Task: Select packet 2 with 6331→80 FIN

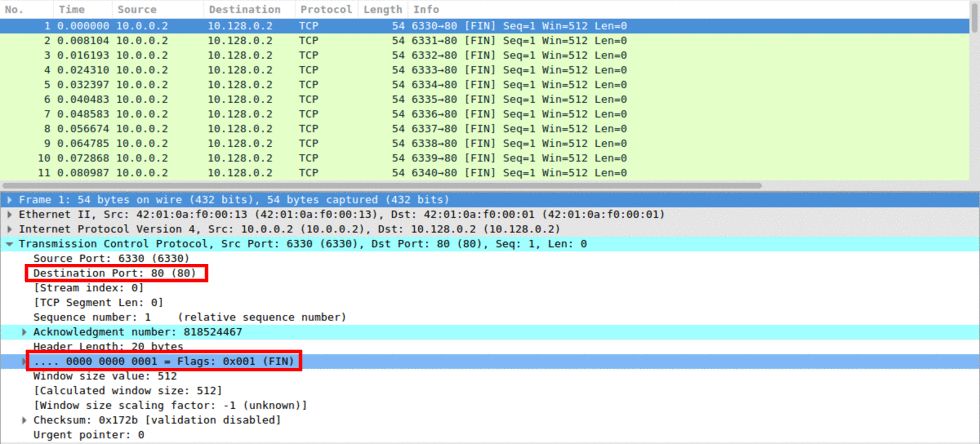Action: [486, 41]
